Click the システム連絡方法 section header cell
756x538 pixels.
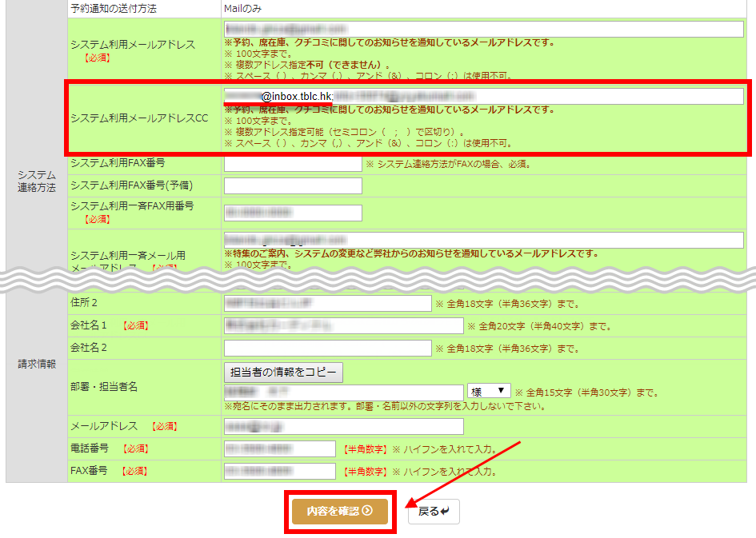click(x=37, y=181)
